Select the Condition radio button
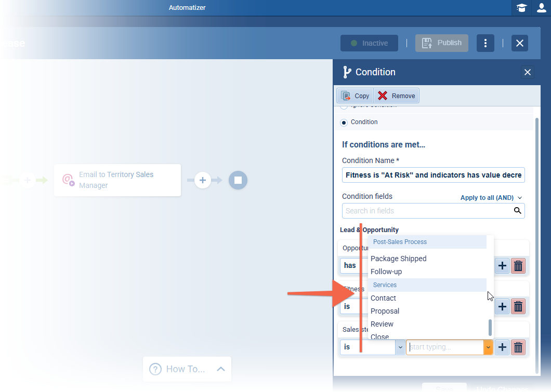 coord(344,123)
